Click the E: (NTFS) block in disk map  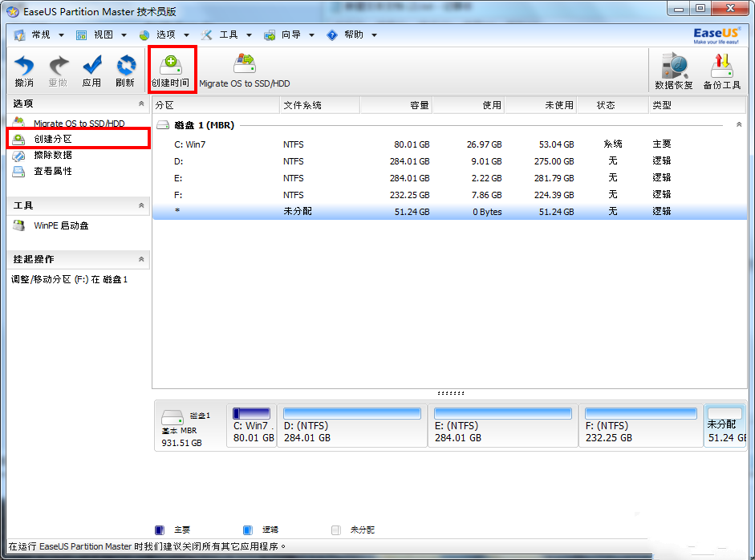coord(503,426)
